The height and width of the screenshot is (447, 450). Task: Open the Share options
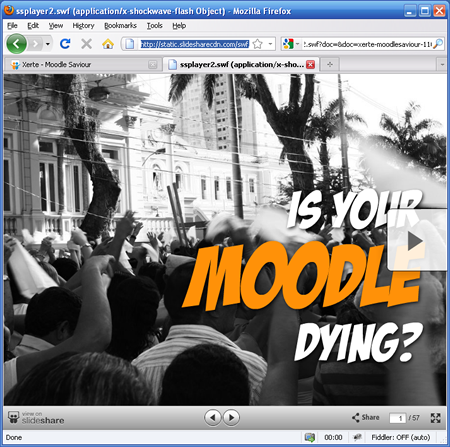[x=365, y=417]
